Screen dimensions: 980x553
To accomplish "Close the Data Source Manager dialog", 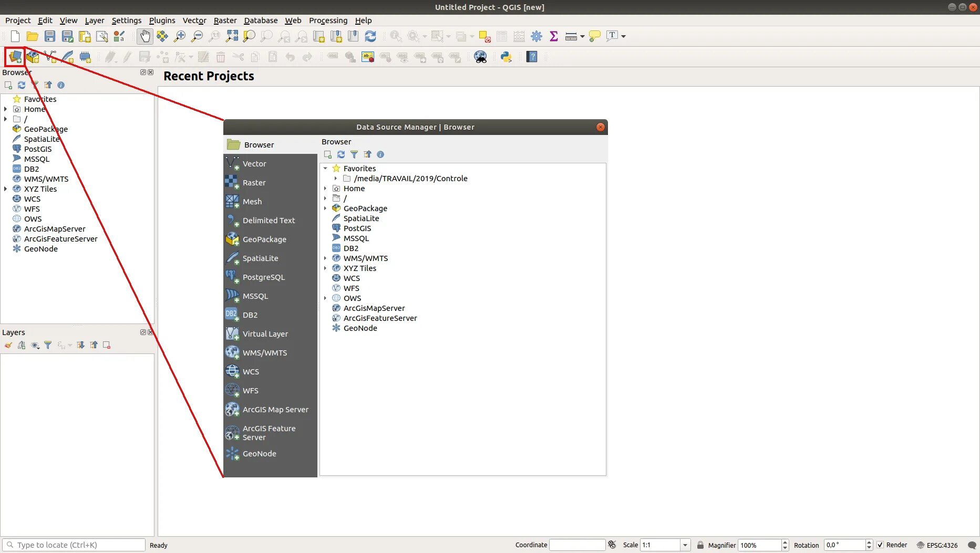I will coord(601,127).
